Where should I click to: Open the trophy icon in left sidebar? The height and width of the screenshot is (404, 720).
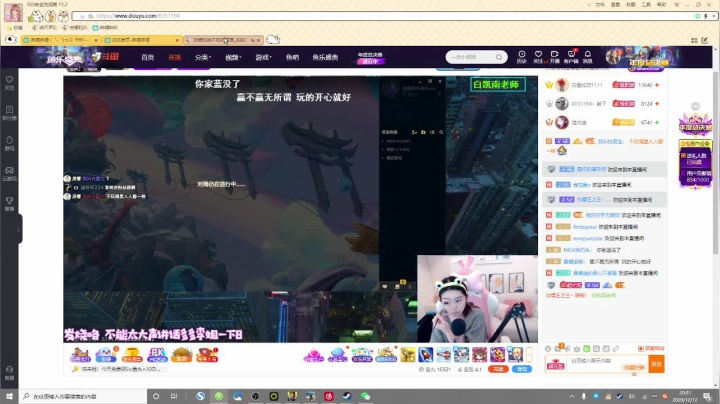pyautogui.click(x=9, y=203)
